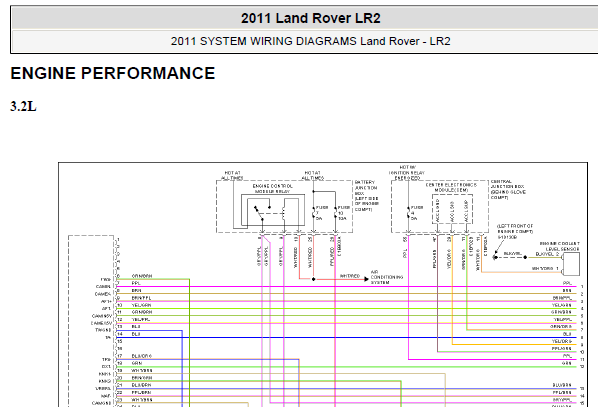Click the 2011 System Wiring Diagrams subtitle bar
This screenshot has height=407, width=598.
click(x=310, y=41)
